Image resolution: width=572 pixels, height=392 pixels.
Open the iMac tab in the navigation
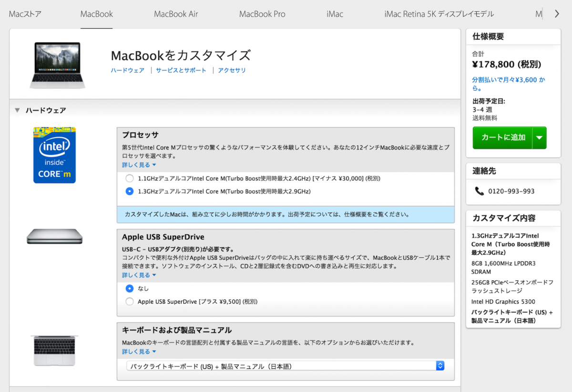[334, 14]
